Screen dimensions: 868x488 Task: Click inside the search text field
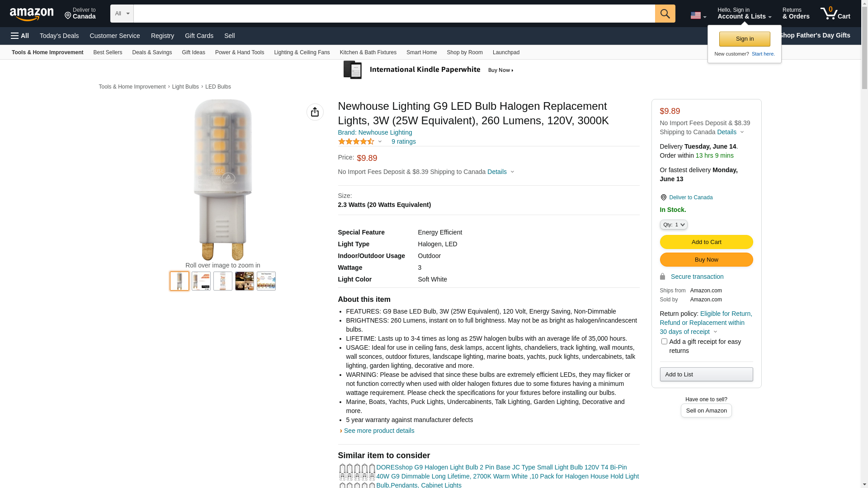394,14
